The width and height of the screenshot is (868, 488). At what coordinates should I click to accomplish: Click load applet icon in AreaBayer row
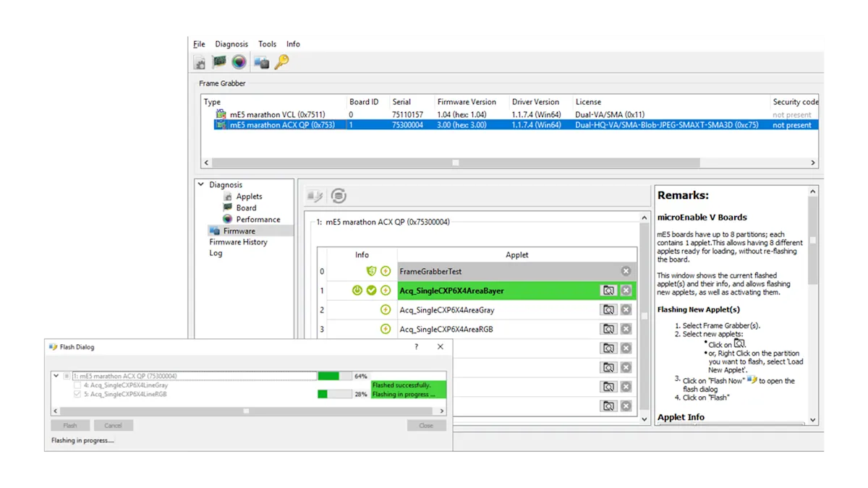coord(609,291)
